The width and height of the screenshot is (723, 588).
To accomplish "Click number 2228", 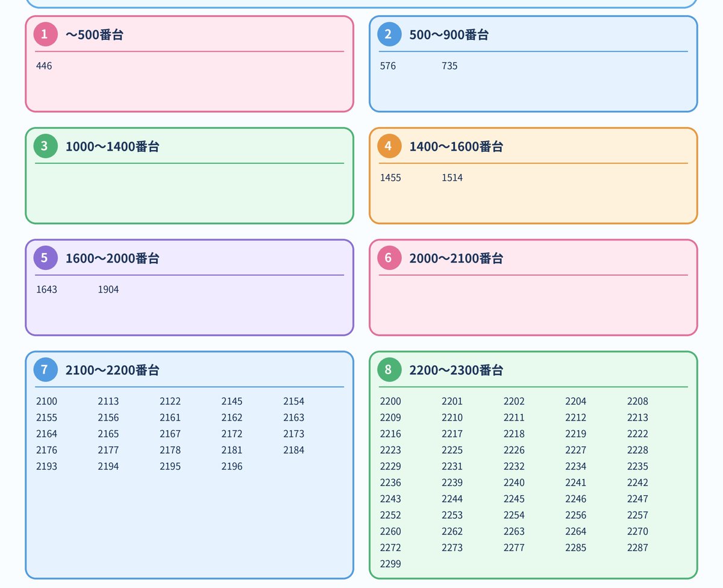I will [637, 450].
